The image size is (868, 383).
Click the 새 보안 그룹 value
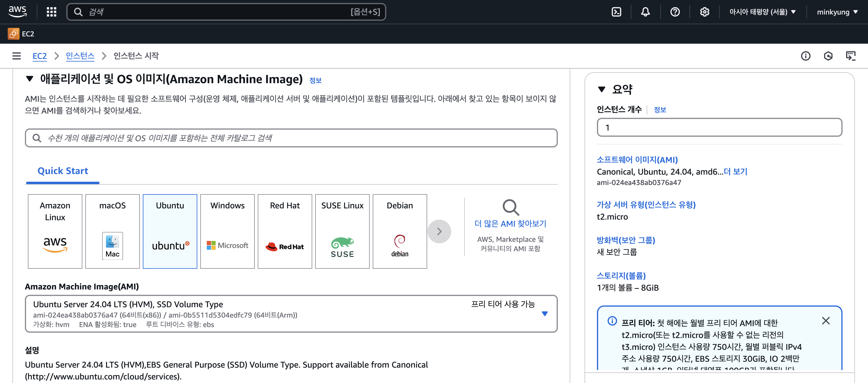click(616, 252)
